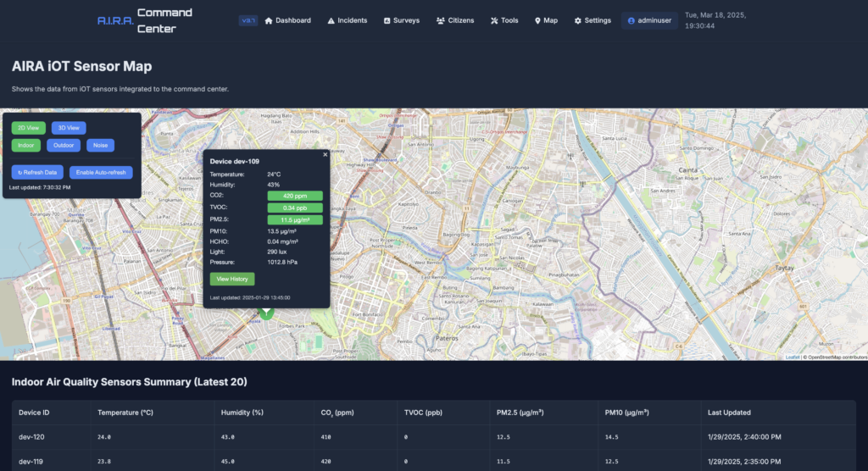The height and width of the screenshot is (471, 868).
Task: Open the Citizens section
Action: (455, 20)
